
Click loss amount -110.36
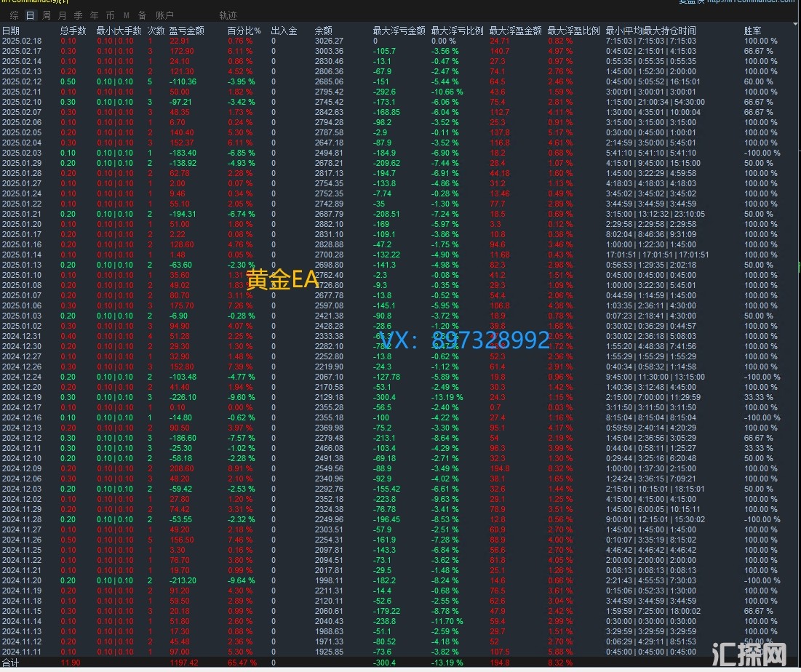(183, 81)
